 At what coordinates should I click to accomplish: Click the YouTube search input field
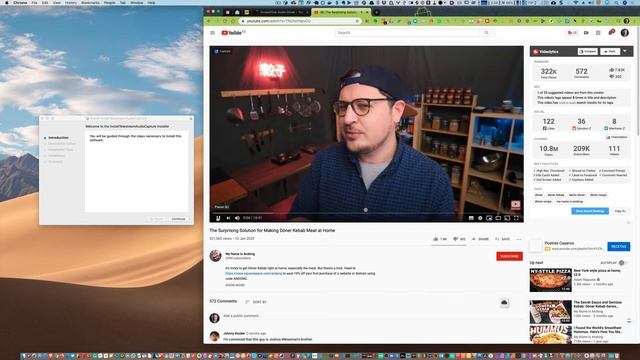[407, 33]
